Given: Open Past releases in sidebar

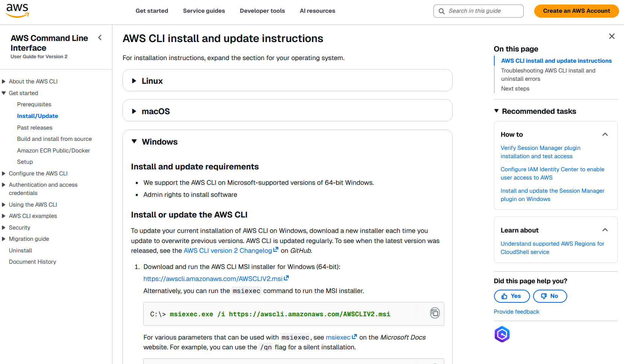Looking at the screenshot, I should pos(35,128).
